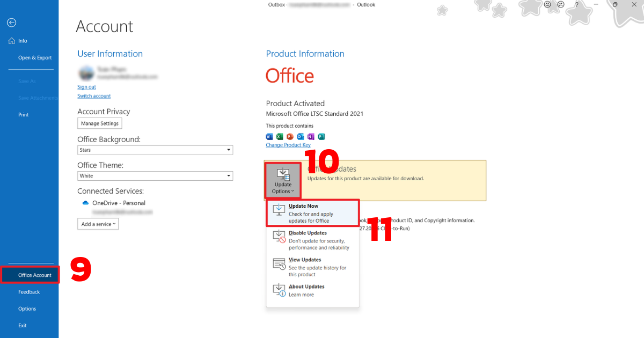Open the Feedback page
The width and height of the screenshot is (644, 338).
pos(29,292)
